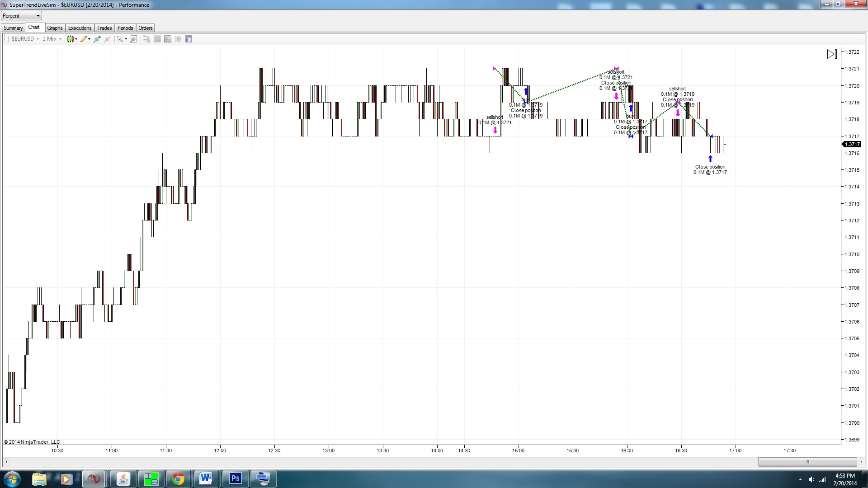Open the Orders tab

[x=145, y=28]
